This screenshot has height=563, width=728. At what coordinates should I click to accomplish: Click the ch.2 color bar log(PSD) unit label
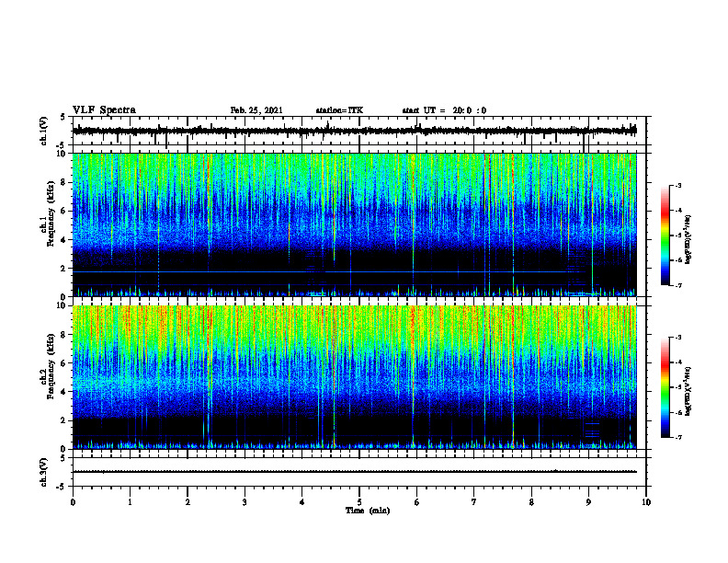coord(688,392)
